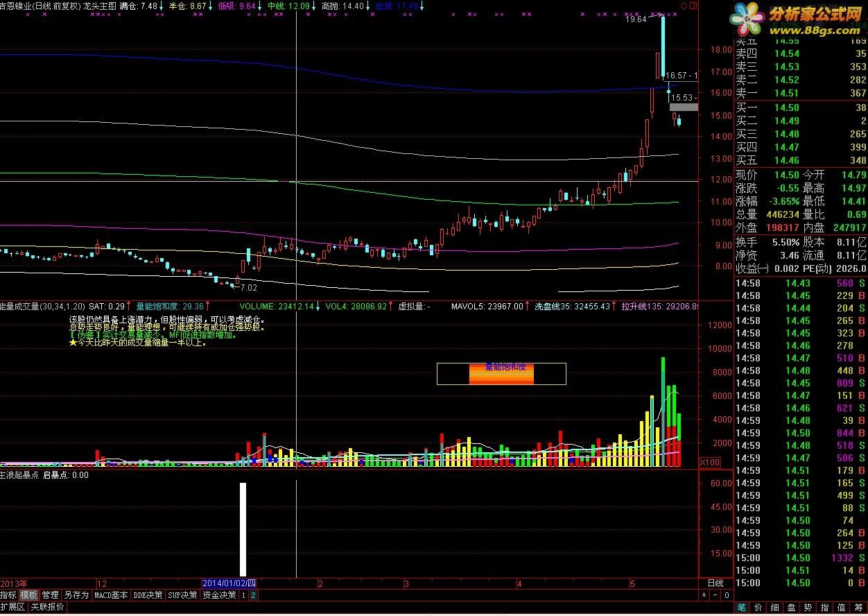Screen dimensions: 868x616
Task: Open the 管理 management tab
Action: coord(50,594)
